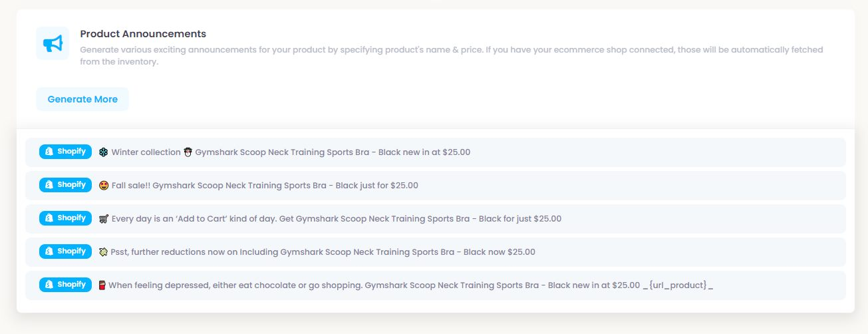Click the Generate More button

pyautogui.click(x=82, y=99)
